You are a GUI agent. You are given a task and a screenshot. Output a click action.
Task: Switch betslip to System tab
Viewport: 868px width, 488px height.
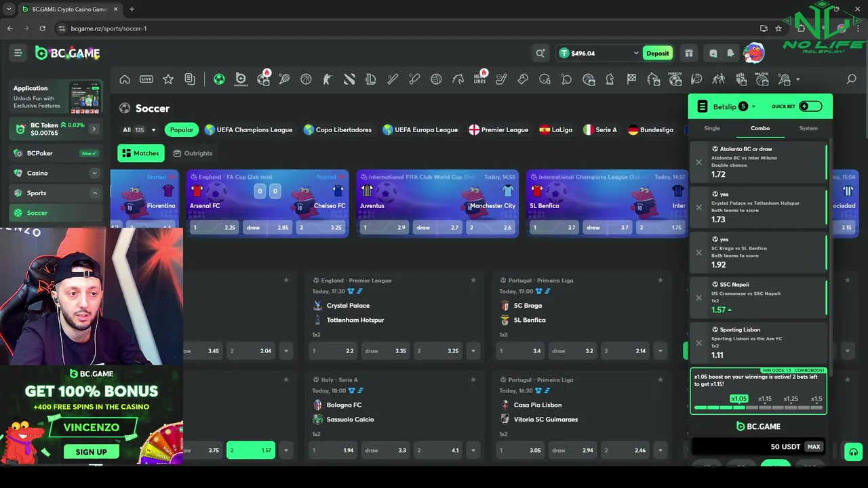point(808,128)
